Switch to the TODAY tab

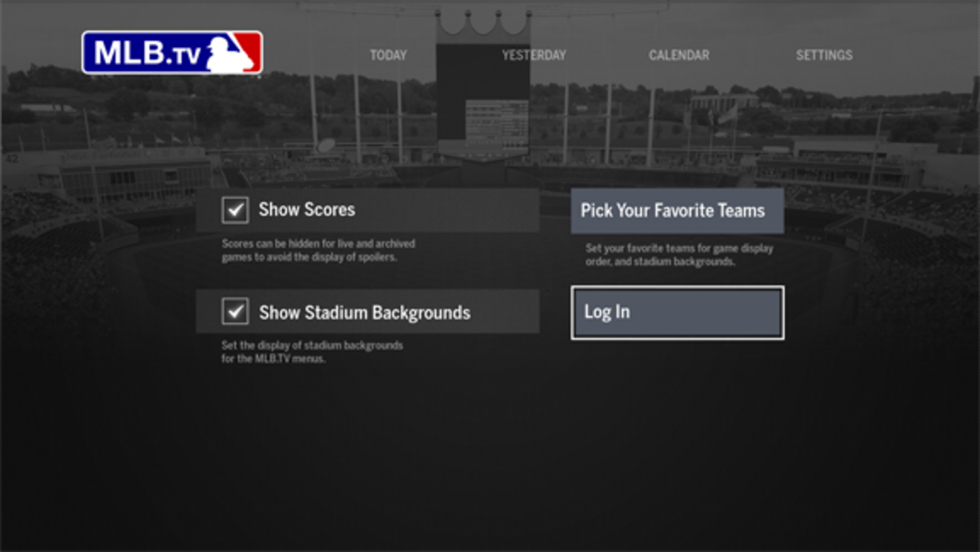point(388,56)
